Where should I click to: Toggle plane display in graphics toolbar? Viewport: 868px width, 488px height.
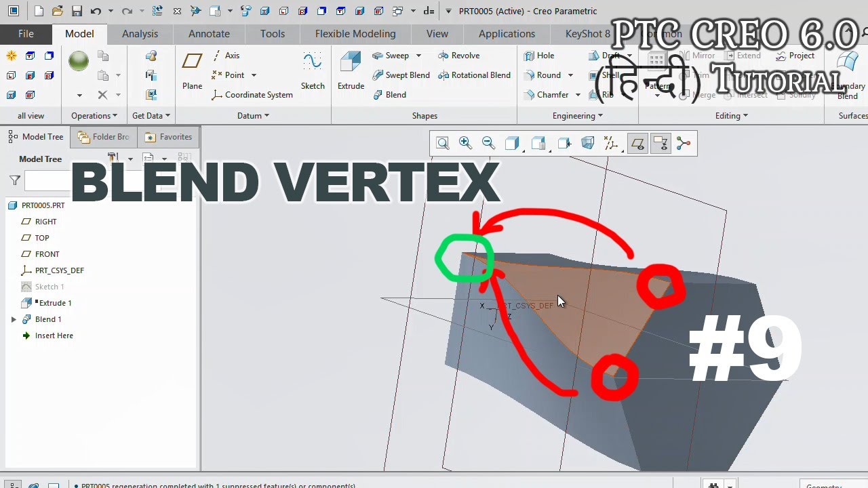637,143
